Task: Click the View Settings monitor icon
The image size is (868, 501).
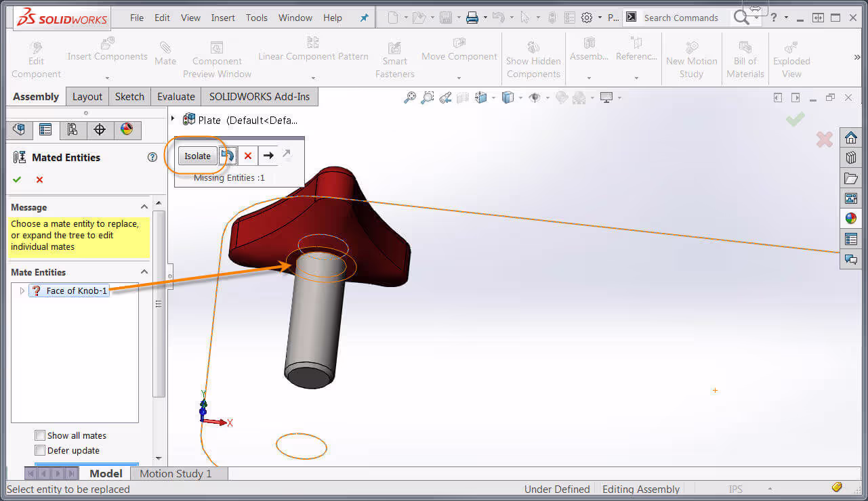Action: point(606,97)
